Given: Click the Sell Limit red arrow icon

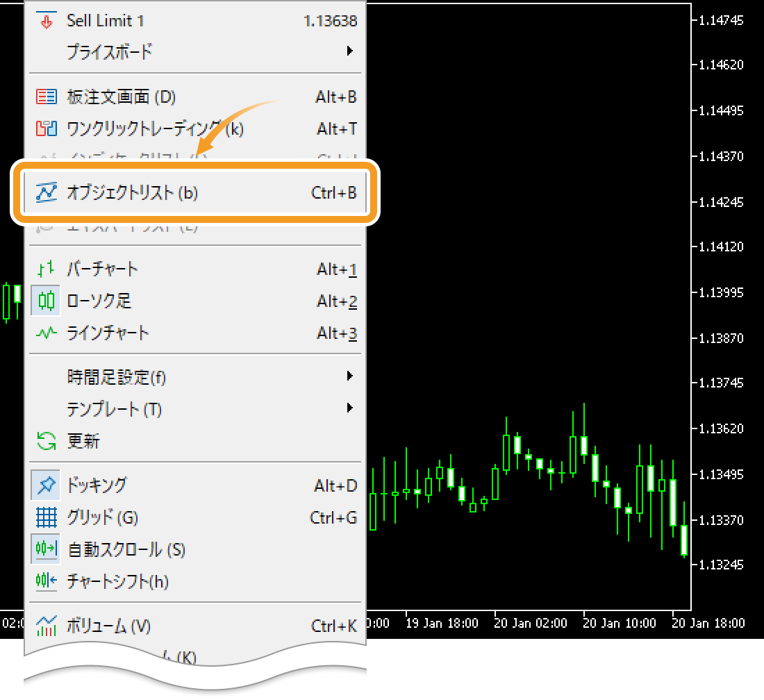Looking at the screenshot, I should coord(47,20).
